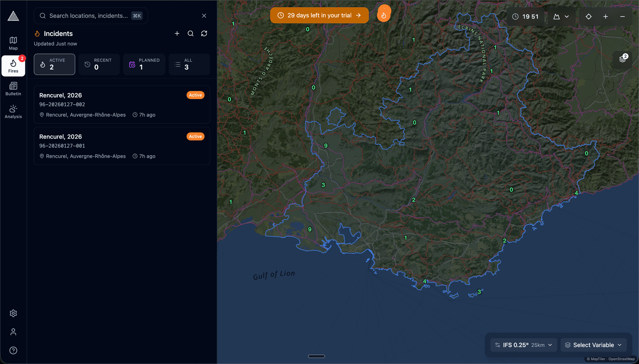Open the help question mark icon
The width and height of the screenshot is (639, 364).
coord(13,350)
